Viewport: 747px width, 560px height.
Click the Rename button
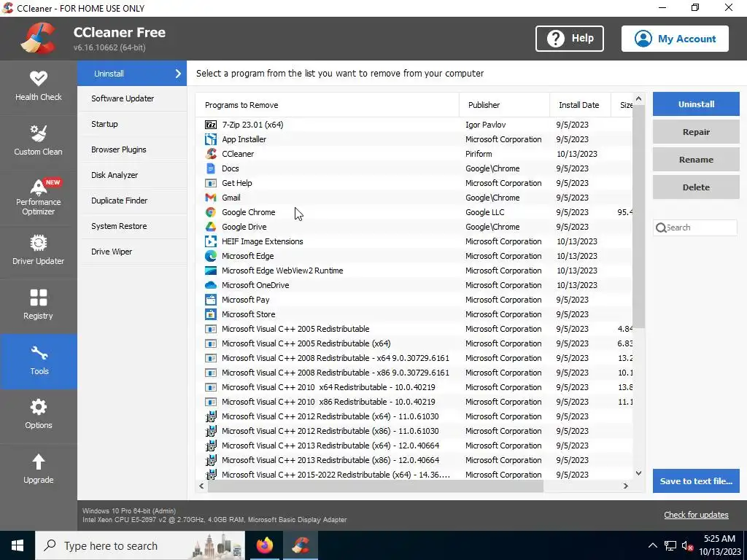[x=695, y=160]
